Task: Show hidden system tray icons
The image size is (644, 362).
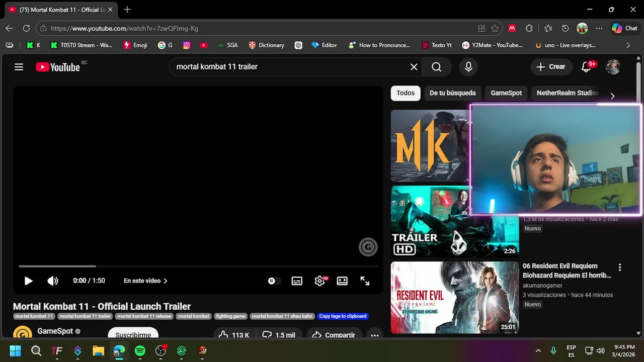Action: (538, 350)
